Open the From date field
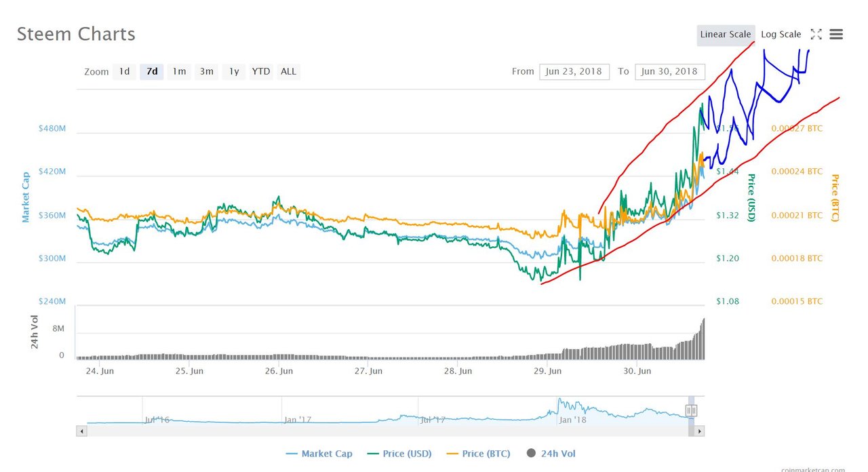868x472 pixels. click(574, 71)
